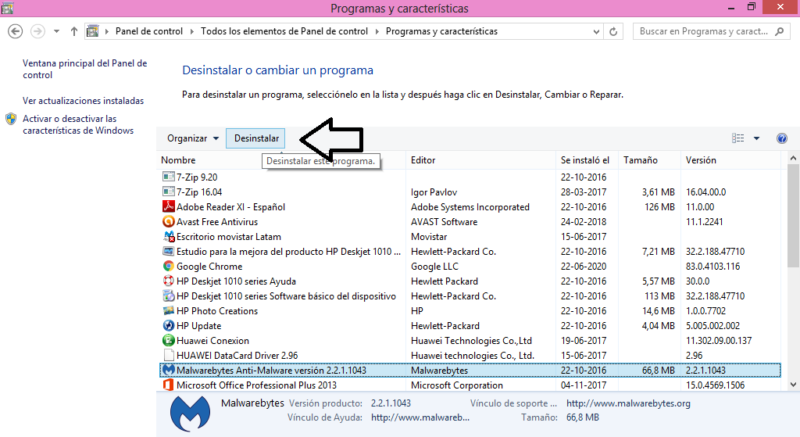Select Microsoft Office Professional Plus 2013 entry
This screenshot has height=437, width=800.
pos(256,385)
